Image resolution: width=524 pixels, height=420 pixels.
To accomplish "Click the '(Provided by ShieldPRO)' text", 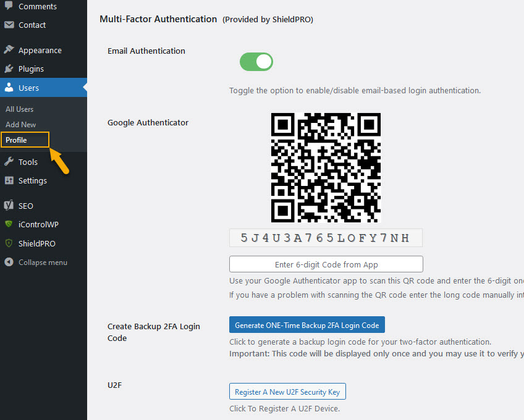I will (268, 20).
